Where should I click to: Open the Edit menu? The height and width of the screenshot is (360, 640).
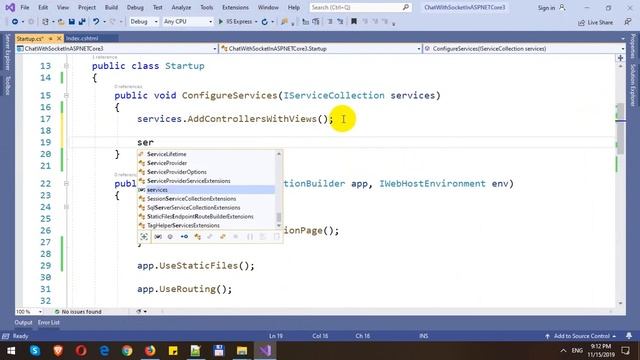pyautogui.click(x=43, y=7)
